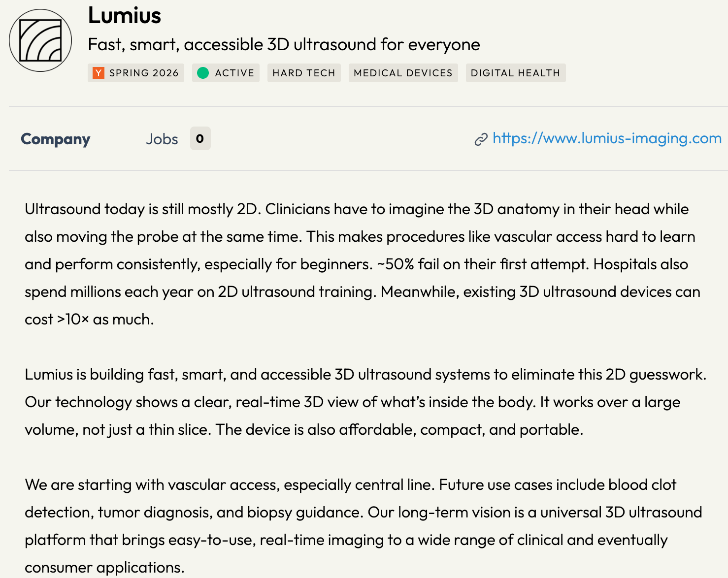728x578 pixels.
Task: Open the Spring 2026 batch tag
Action: coord(136,73)
